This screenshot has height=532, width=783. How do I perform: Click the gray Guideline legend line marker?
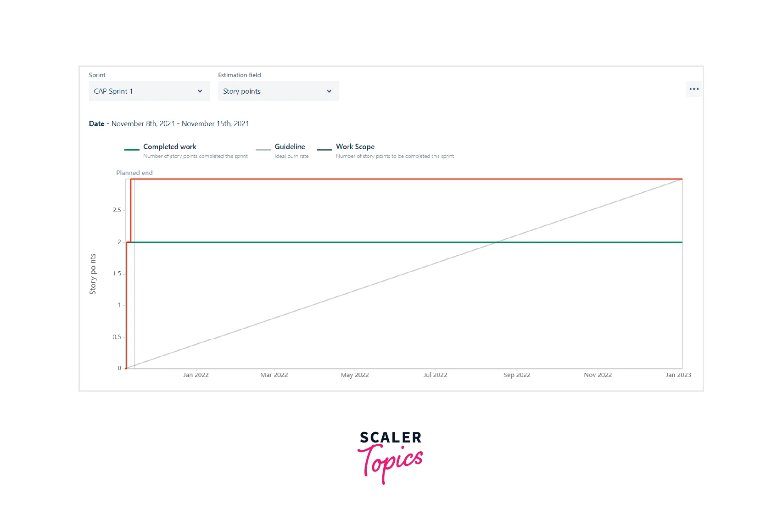tap(263, 149)
